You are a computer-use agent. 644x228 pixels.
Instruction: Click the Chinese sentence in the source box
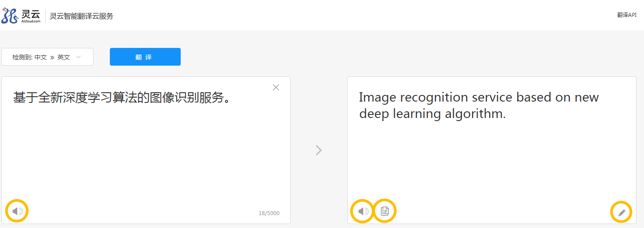(x=122, y=98)
